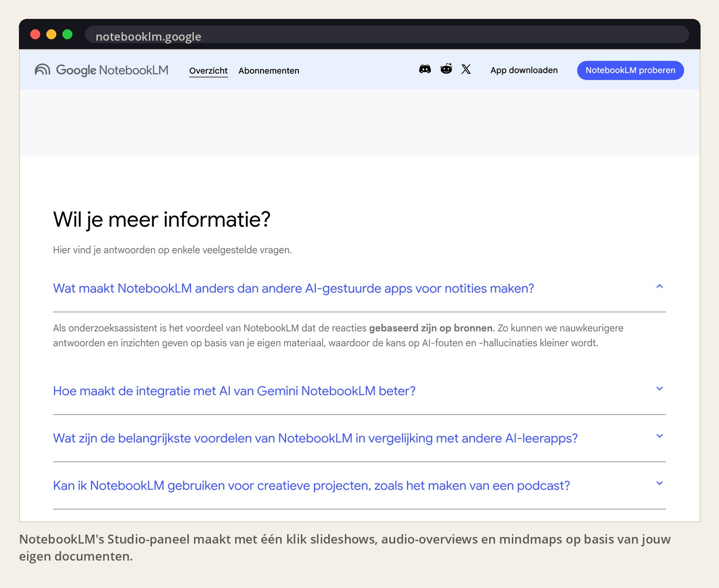Click the App downloaden link
719x588 pixels.
[x=524, y=70]
